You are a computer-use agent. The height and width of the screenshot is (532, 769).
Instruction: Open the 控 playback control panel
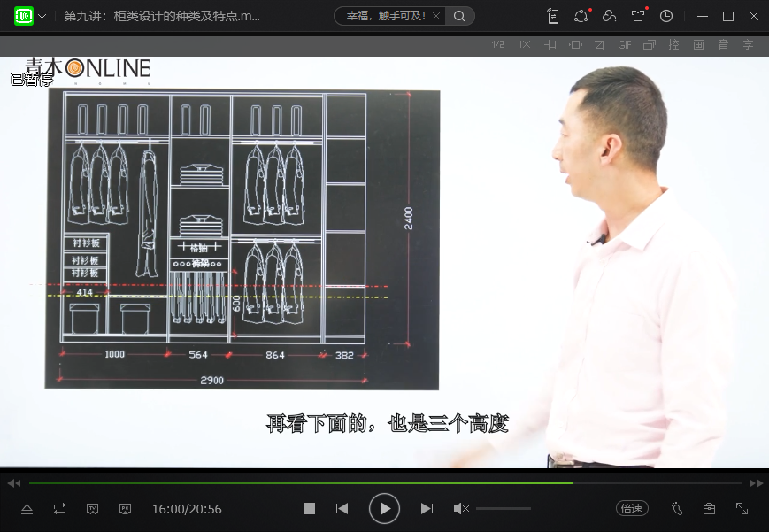pos(673,44)
